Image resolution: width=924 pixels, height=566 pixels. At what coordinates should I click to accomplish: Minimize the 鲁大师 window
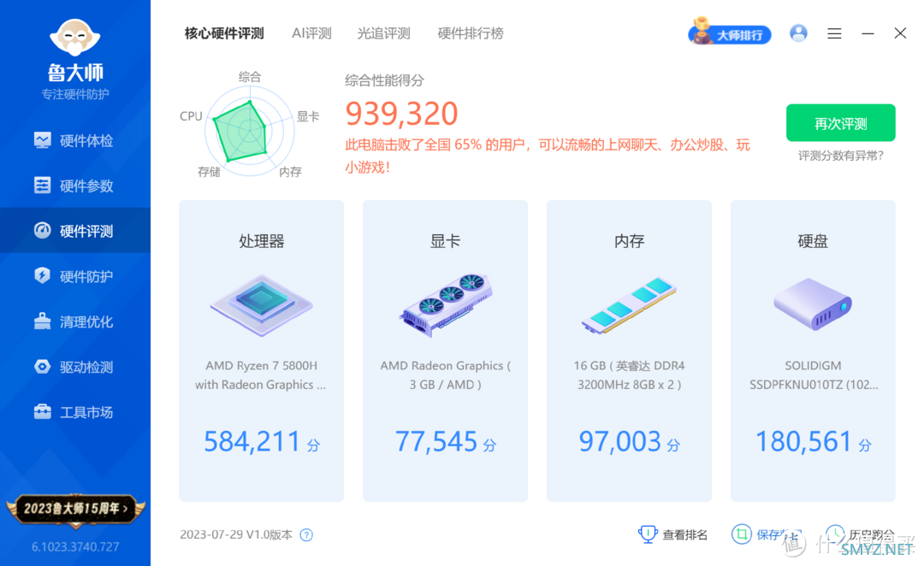[868, 33]
